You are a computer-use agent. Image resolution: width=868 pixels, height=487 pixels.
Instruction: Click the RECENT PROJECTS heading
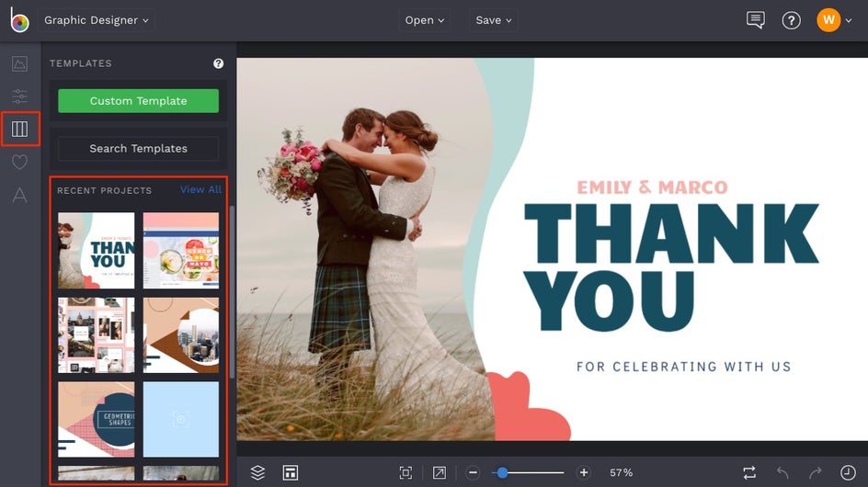coord(104,190)
